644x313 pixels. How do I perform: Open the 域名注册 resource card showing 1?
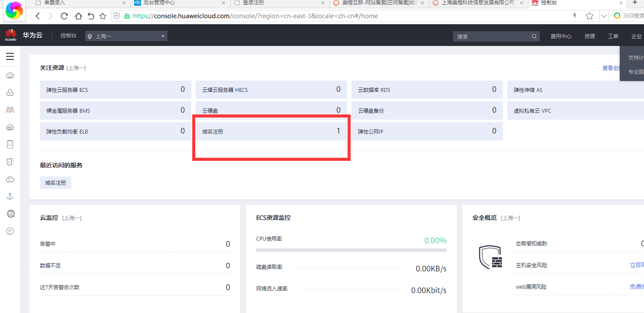click(271, 131)
